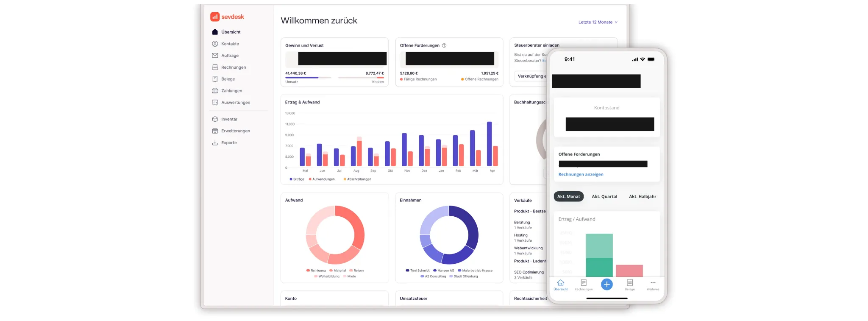The width and height of the screenshot is (868, 321).
Task: Click the Erträge legend color dot
Action: coord(291,179)
